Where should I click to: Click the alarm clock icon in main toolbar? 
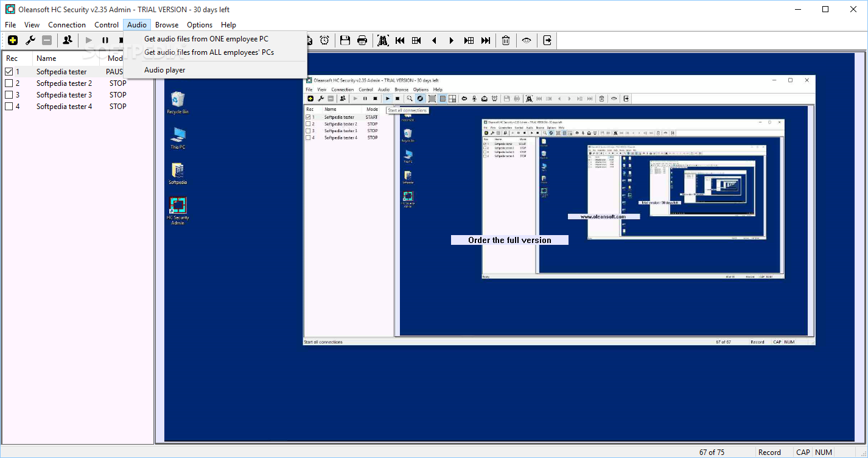(x=324, y=40)
